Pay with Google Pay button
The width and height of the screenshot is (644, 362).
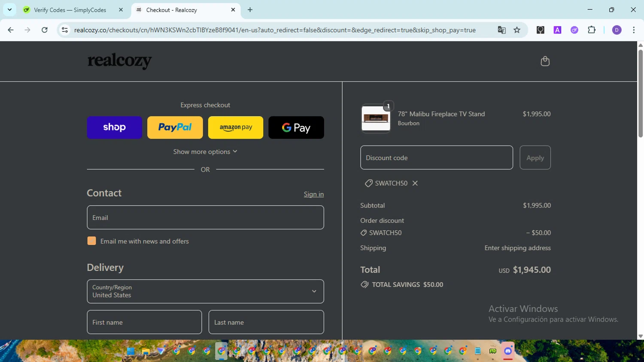(x=296, y=128)
